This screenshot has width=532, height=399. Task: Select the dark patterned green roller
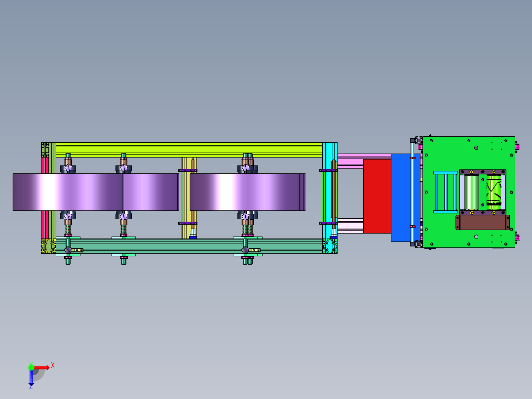(x=494, y=192)
